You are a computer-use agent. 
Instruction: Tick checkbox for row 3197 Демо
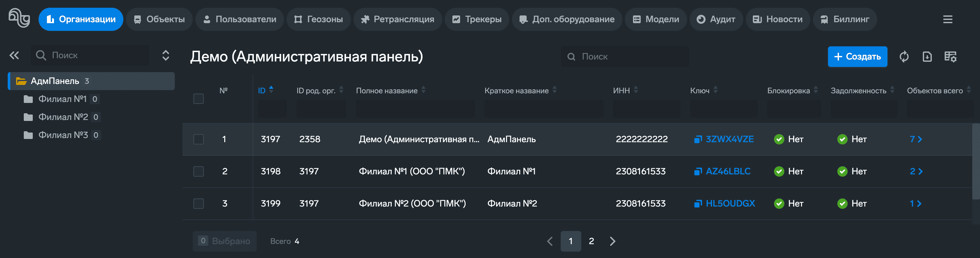click(199, 140)
